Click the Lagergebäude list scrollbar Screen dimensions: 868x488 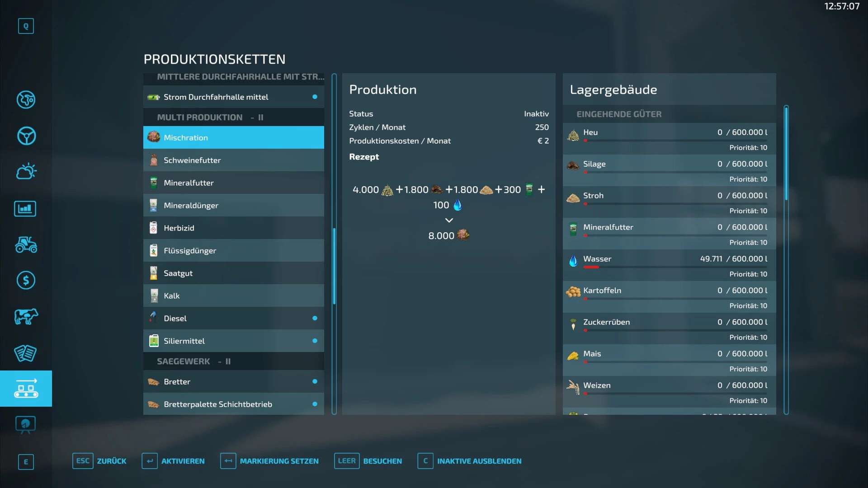pos(786,154)
